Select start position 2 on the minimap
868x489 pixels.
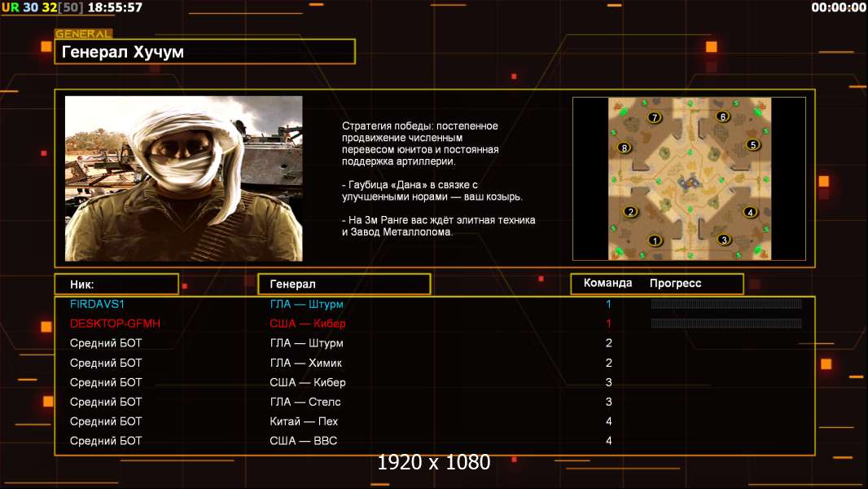point(630,212)
